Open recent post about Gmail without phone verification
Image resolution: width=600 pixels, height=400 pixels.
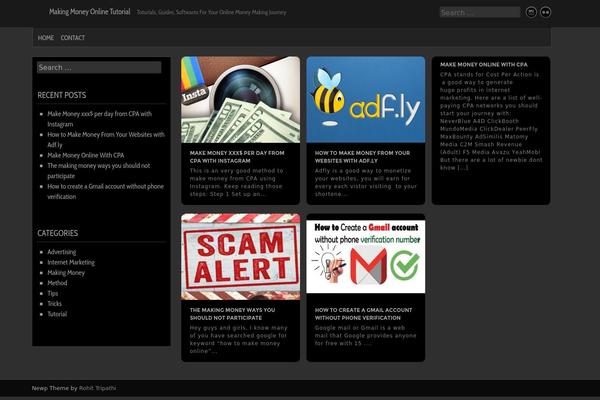[105, 191]
